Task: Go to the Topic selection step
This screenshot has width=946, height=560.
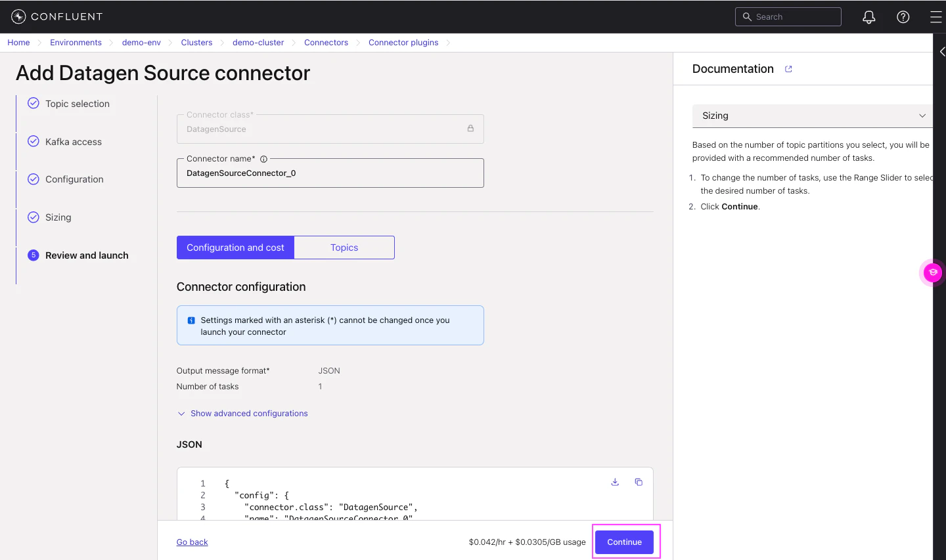Action: (78, 104)
